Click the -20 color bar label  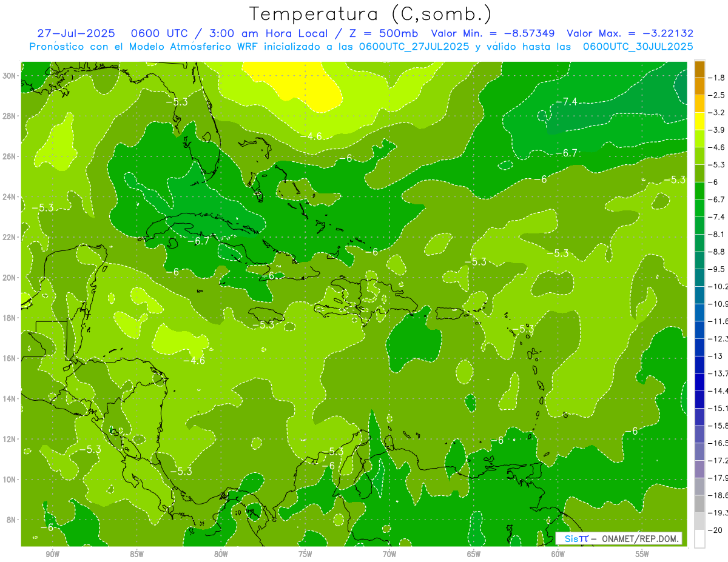(716, 530)
